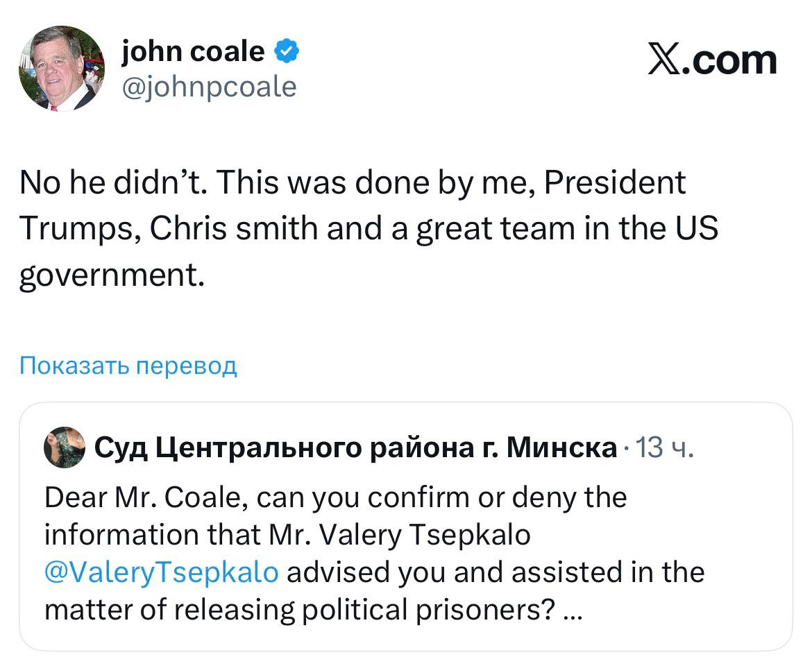Click the "13 ч." timestamp
The height and width of the screenshot is (666, 812).
point(664,449)
